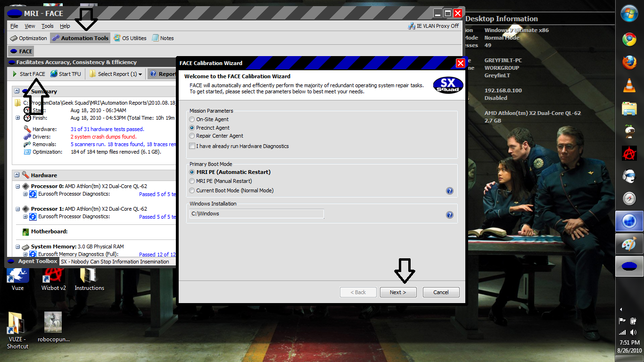Click help icon next to Primary Boot Mode

pyautogui.click(x=449, y=191)
